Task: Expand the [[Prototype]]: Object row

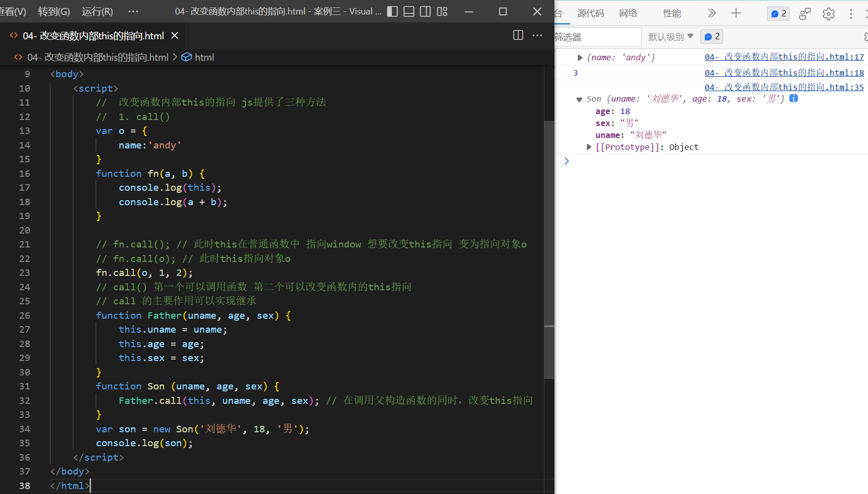Action: (589, 147)
